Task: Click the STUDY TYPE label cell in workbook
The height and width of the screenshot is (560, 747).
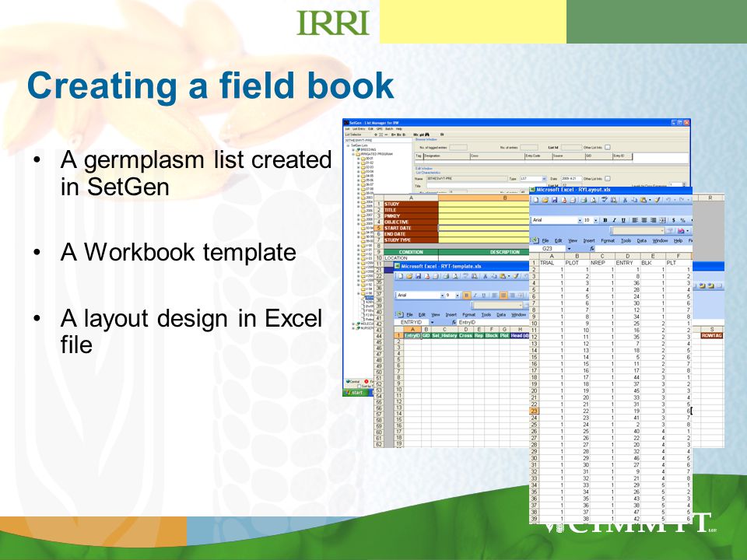Action: pyautogui.click(x=411, y=240)
